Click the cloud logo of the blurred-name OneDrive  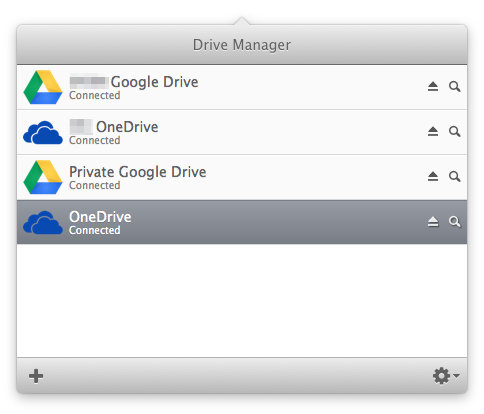[43, 132]
